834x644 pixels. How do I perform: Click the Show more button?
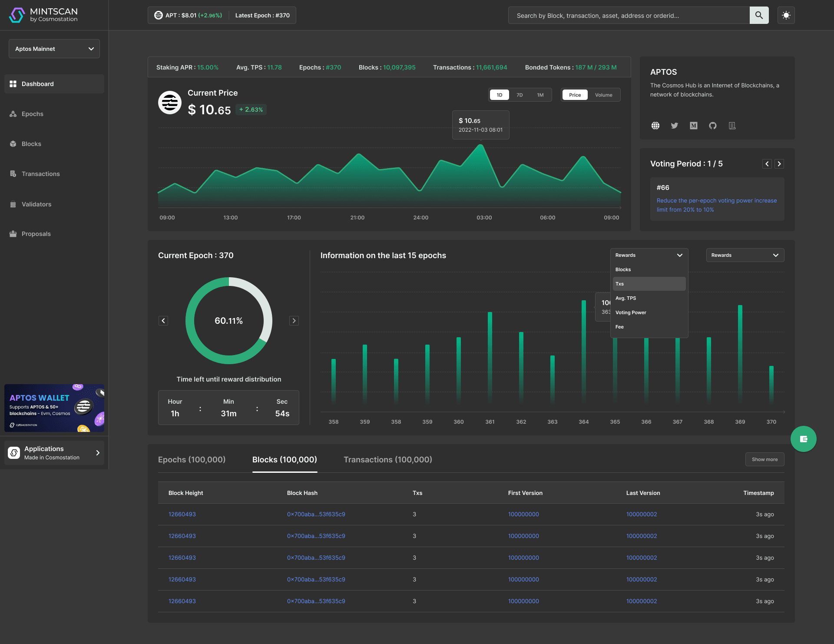(765, 459)
